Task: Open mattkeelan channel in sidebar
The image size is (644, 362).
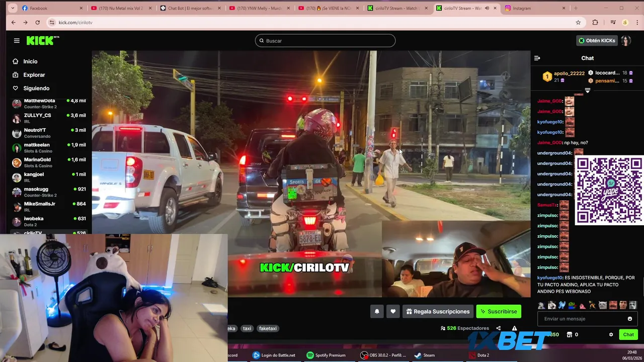Action: tap(49, 147)
